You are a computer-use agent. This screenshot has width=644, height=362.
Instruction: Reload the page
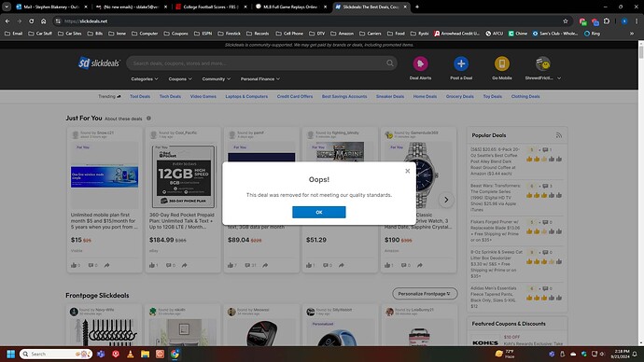click(31, 21)
